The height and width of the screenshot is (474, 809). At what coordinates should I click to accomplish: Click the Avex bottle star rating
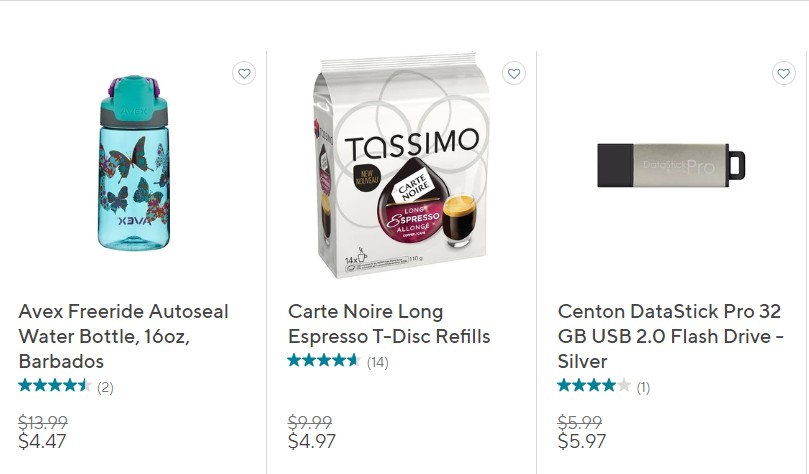point(55,386)
